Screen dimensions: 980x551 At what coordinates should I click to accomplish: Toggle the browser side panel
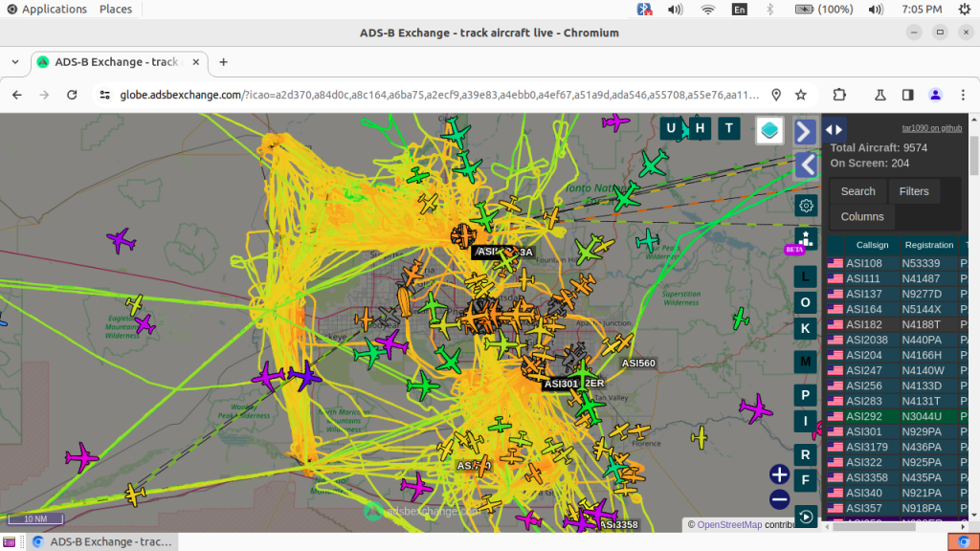(907, 95)
